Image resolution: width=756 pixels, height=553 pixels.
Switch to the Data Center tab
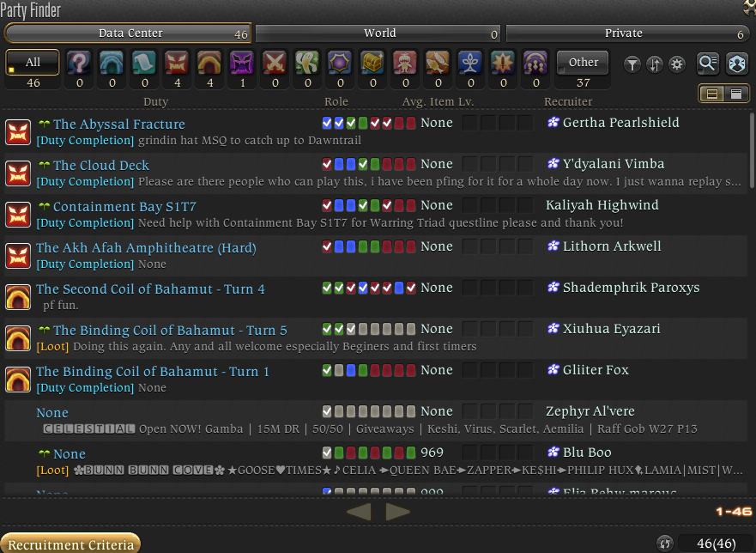click(128, 33)
